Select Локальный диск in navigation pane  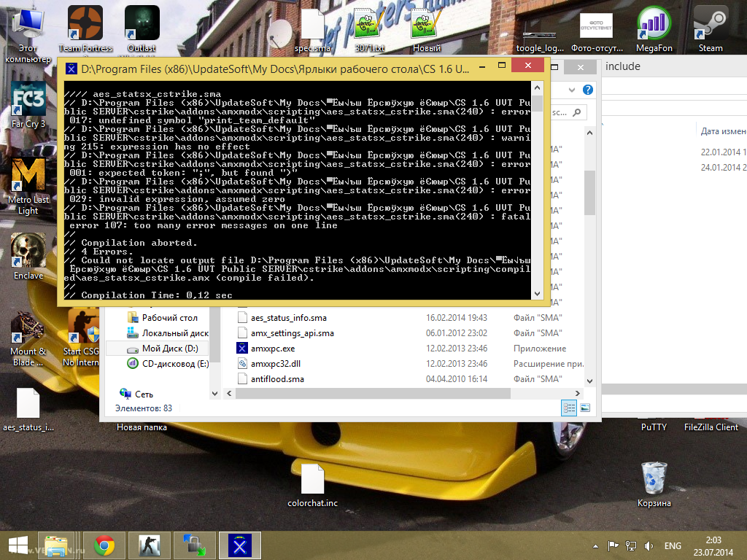[x=168, y=332]
